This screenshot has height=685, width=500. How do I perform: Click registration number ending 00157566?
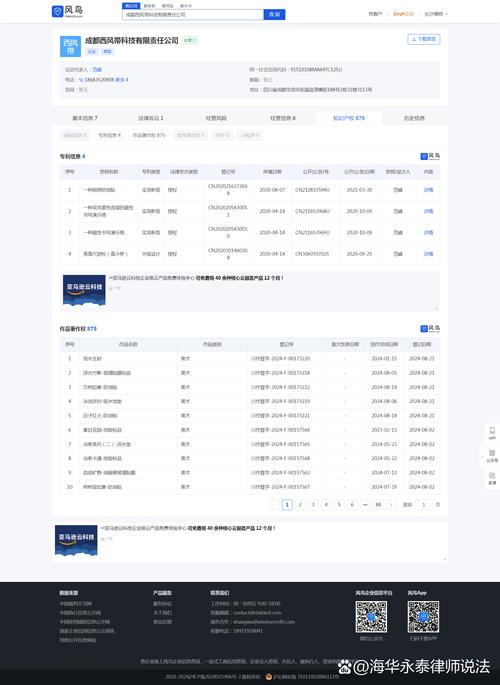tap(280, 430)
